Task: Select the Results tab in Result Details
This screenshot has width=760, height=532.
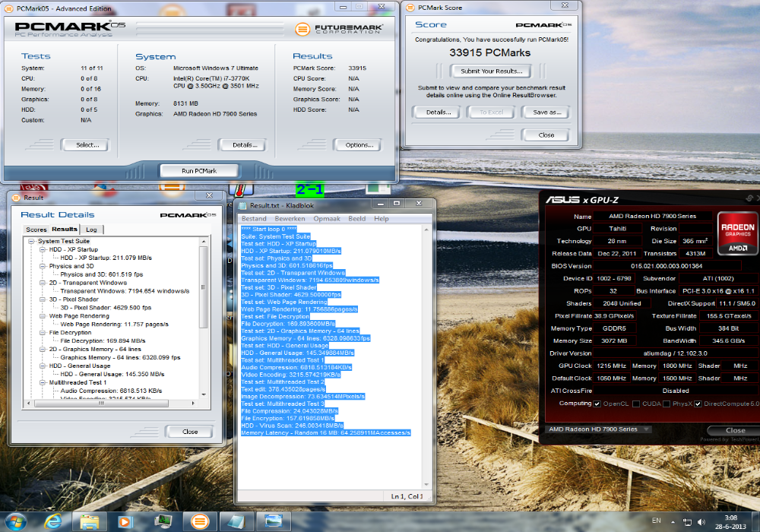Action: tap(65, 230)
